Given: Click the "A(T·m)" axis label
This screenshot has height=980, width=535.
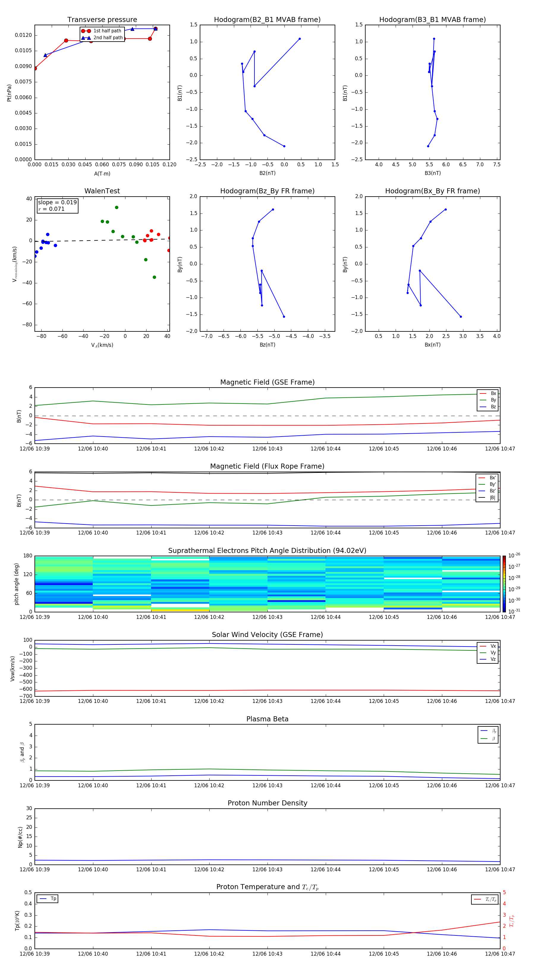Looking at the screenshot, I should click(x=102, y=173).
